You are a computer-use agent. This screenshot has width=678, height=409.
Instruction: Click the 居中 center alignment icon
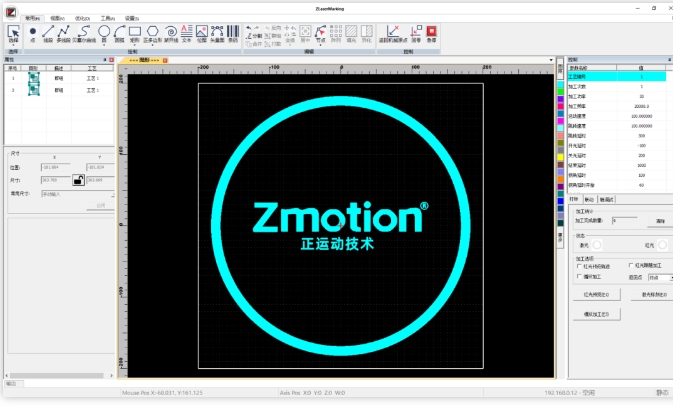click(305, 34)
